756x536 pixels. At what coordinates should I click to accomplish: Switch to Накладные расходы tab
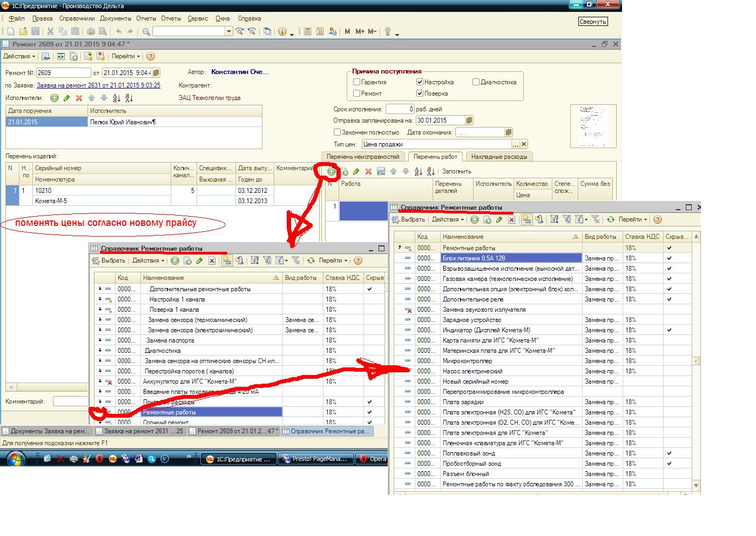(x=499, y=157)
